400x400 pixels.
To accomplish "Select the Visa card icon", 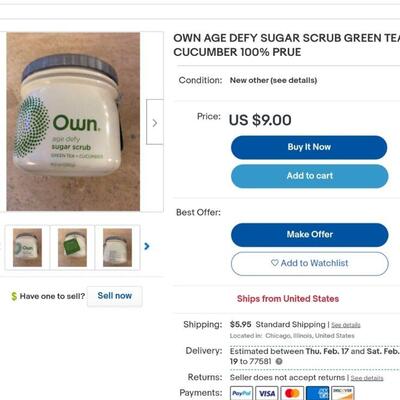I will pos(267,393).
